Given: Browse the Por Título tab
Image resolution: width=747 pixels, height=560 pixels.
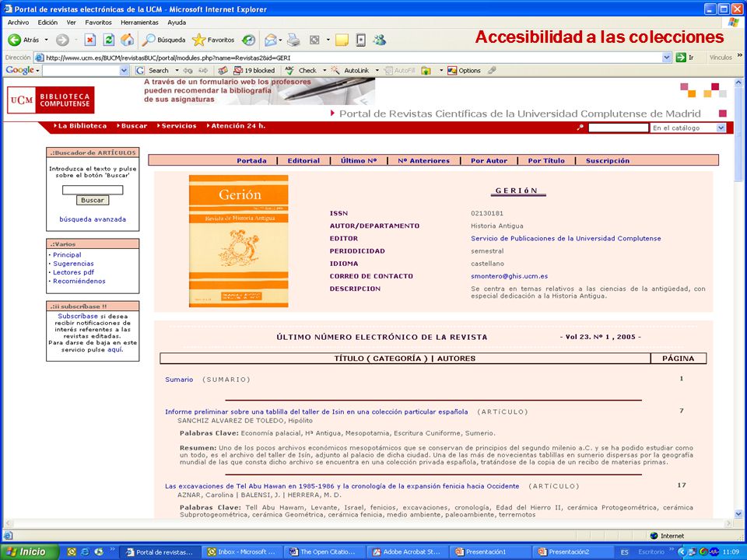Looking at the screenshot, I should pyautogui.click(x=546, y=161).
